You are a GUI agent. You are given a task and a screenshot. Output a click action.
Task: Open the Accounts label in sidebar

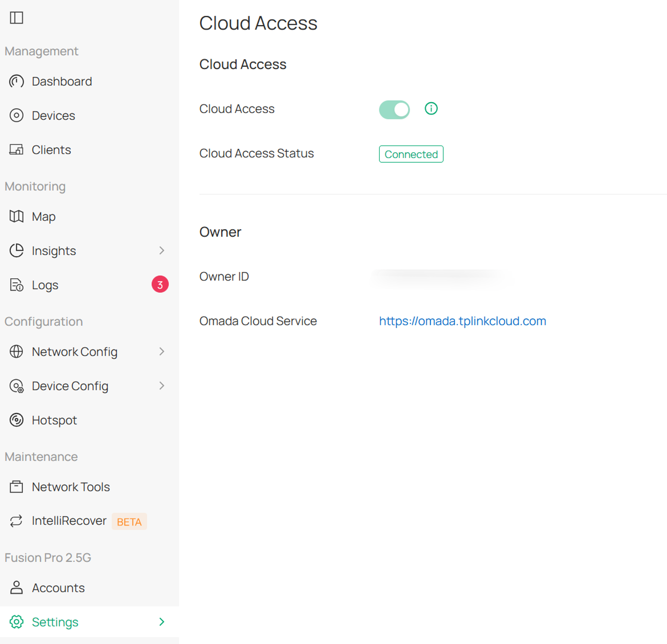coord(58,588)
